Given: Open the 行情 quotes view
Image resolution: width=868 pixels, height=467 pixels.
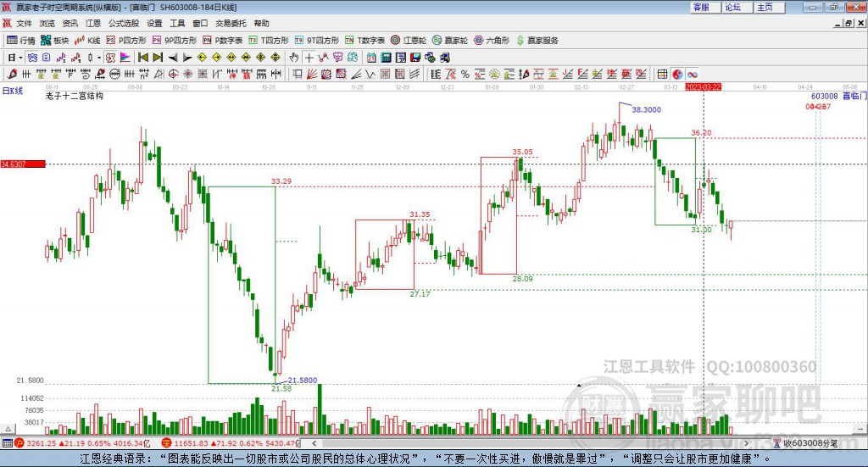Looking at the screenshot, I should point(21,41).
